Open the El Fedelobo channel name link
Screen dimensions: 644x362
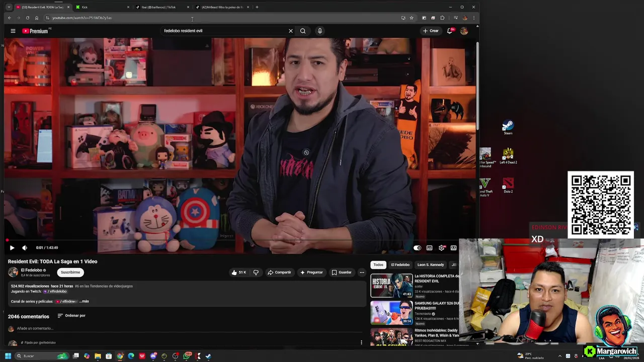pyautogui.click(x=31, y=270)
